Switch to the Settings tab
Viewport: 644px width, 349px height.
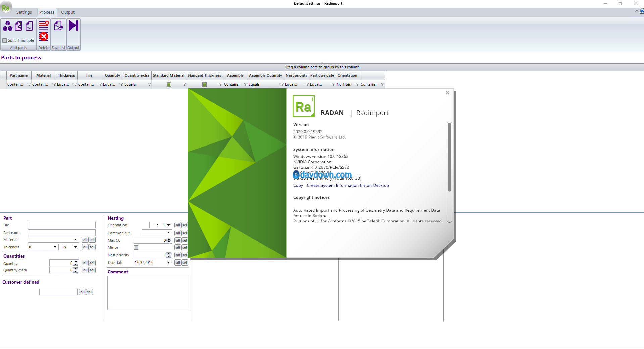click(24, 12)
